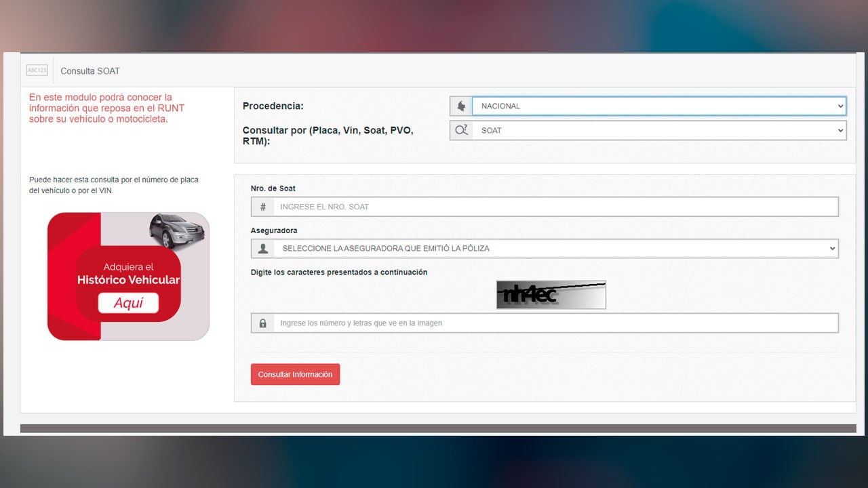Click the captcha text entry field

pyautogui.click(x=555, y=323)
